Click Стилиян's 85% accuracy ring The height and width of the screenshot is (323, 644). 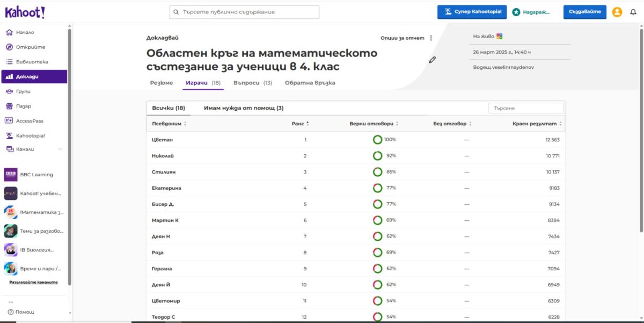pos(378,172)
